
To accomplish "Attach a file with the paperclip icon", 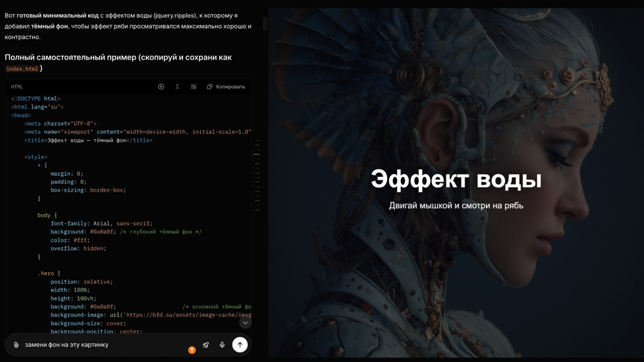I will (17, 345).
